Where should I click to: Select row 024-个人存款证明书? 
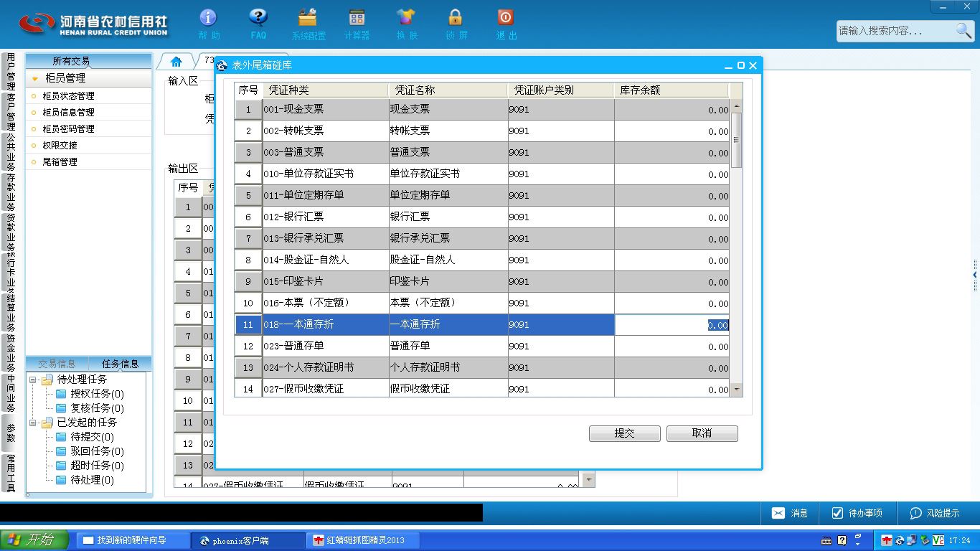481,368
